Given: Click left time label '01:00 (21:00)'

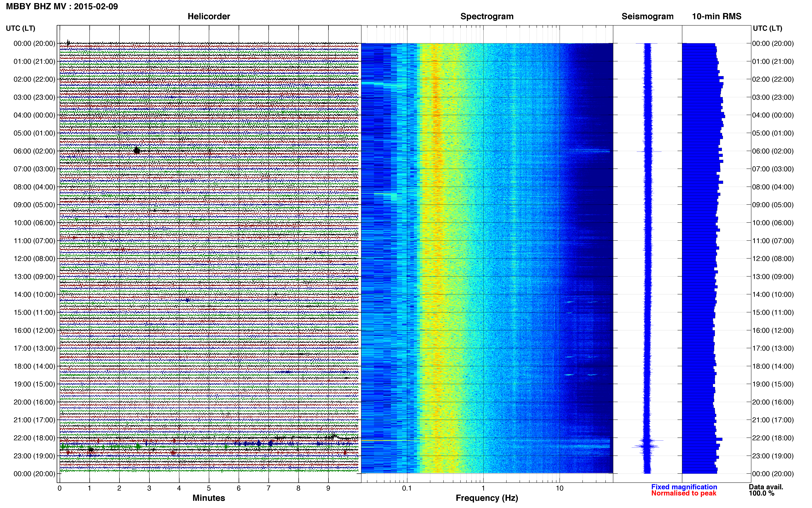Looking at the screenshot, I should tap(34, 62).
